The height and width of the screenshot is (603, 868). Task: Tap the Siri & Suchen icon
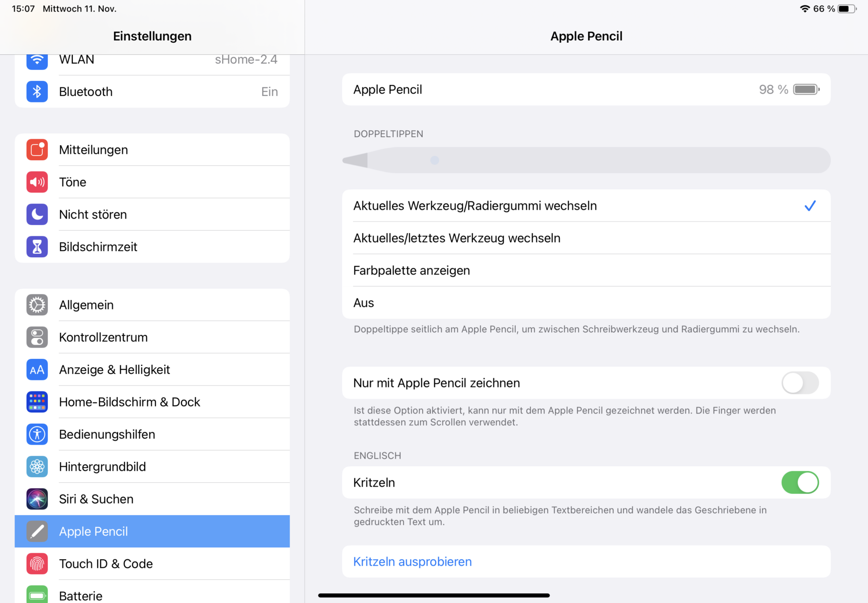37,499
